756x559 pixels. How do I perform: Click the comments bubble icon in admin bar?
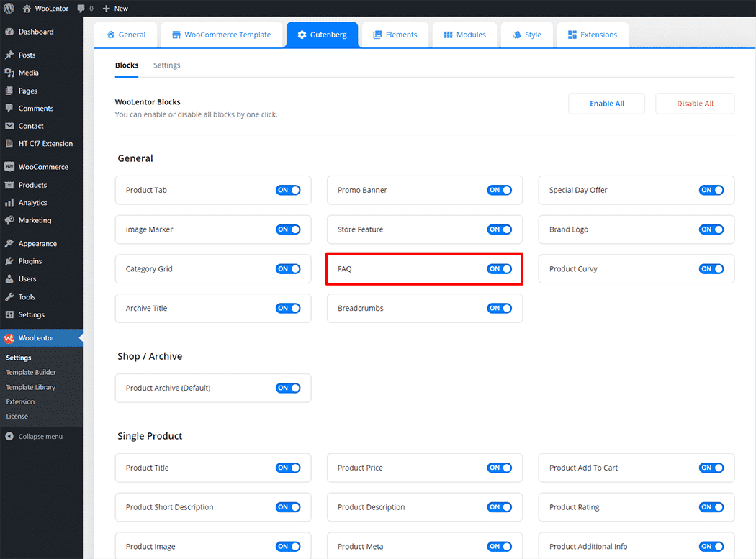tap(81, 8)
